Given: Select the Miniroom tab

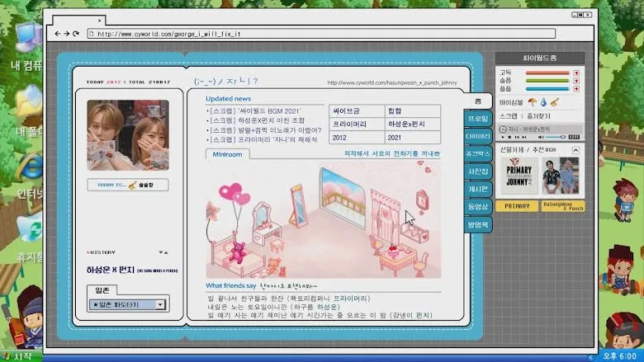Looking at the screenshot, I should click(227, 154).
